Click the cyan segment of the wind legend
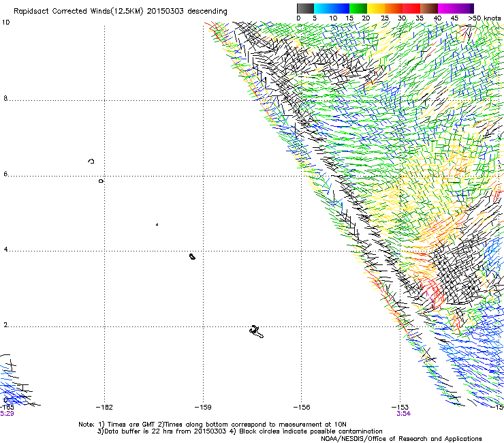 pyautogui.click(x=323, y=8)
